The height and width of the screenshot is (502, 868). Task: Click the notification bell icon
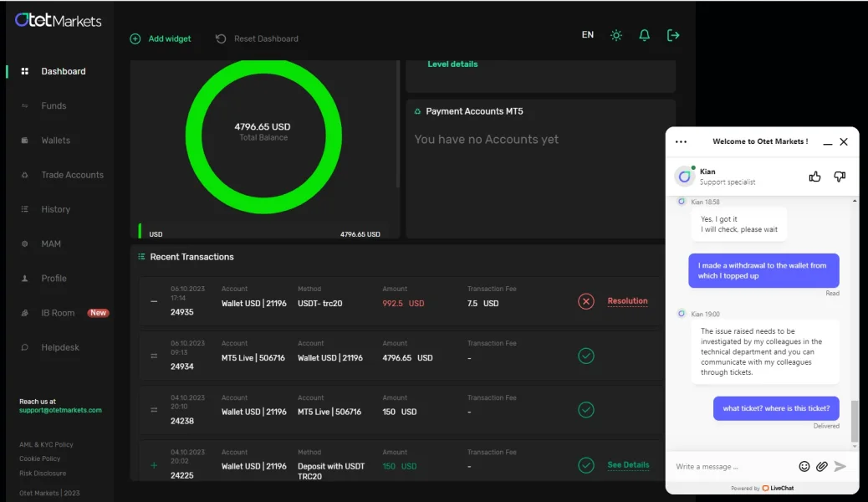click(x=644, y=35)
